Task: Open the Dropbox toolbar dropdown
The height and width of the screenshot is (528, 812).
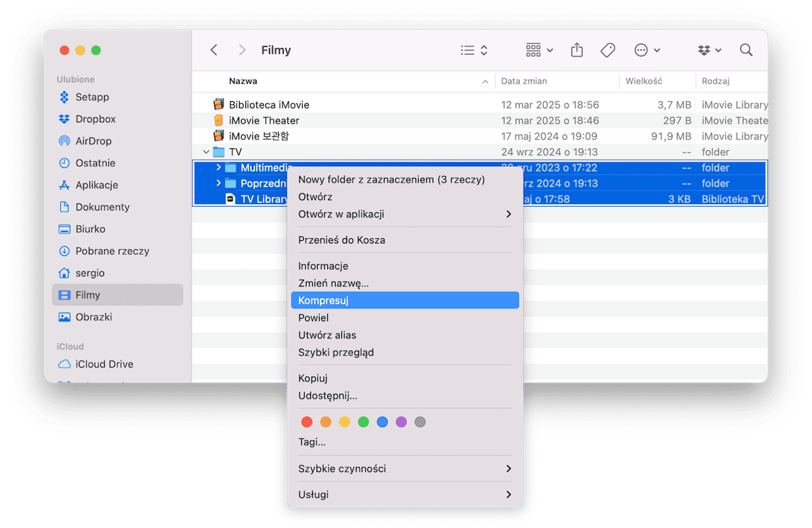Action: tap(709, 50)
